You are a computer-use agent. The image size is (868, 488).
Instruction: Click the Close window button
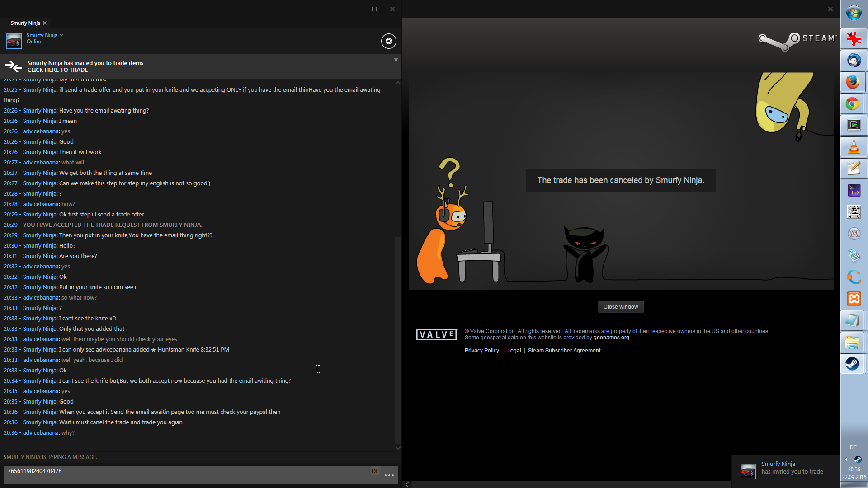pos(620,307)
